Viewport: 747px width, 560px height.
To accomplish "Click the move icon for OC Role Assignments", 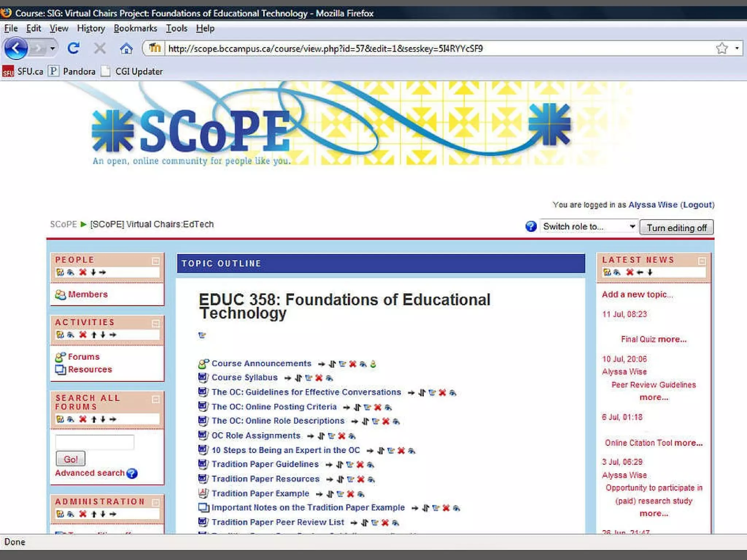I will point(321,436).
